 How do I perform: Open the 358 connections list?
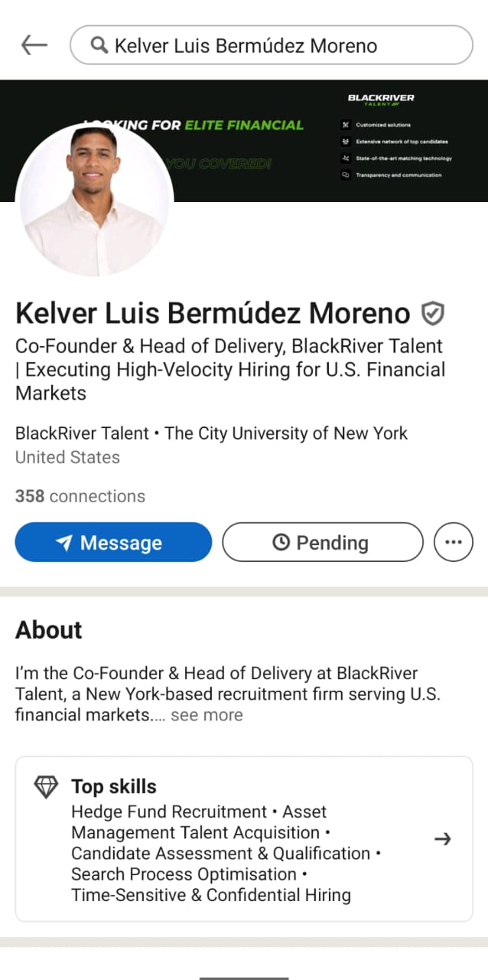point(80,496)
